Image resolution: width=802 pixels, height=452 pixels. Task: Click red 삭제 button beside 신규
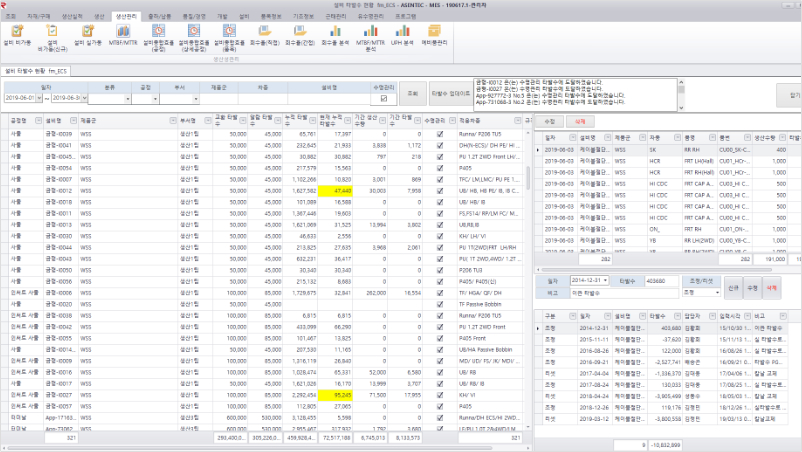pyautogui.click(x=771, y=288)
